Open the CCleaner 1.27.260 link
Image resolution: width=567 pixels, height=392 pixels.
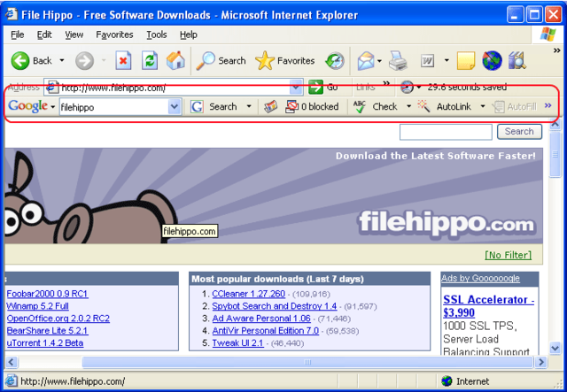point(249,294)
